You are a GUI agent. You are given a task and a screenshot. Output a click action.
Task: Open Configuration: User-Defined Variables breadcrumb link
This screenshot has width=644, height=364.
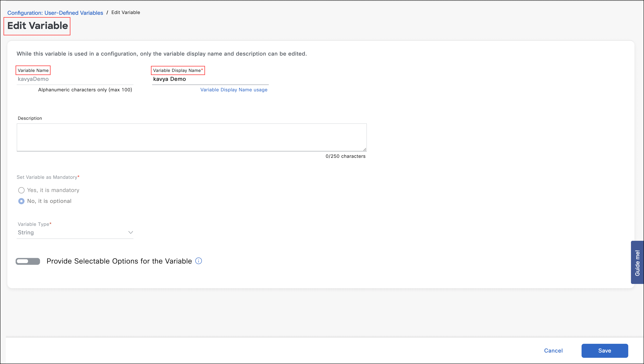(x=55, y=13)
